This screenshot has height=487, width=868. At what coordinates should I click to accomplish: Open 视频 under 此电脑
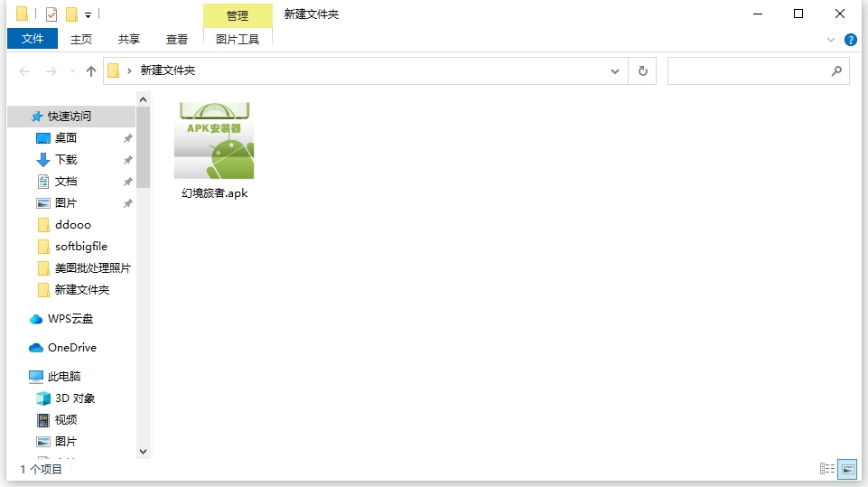(x=66, y=420)
